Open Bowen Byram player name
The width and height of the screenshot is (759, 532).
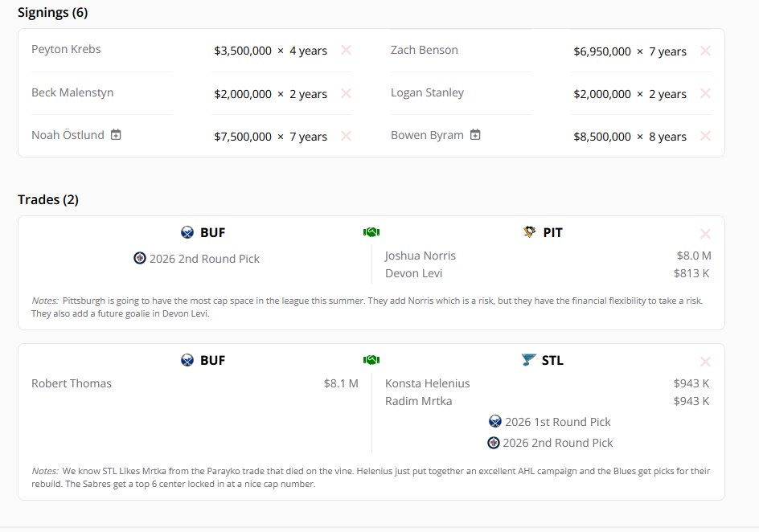pyautogui.click(x=427, y=135)
